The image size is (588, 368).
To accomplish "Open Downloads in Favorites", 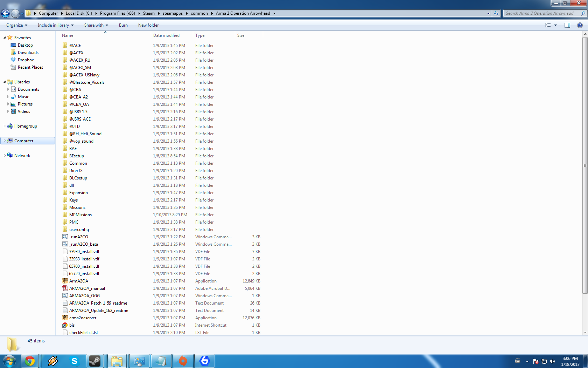I will [x=28, y=53].
